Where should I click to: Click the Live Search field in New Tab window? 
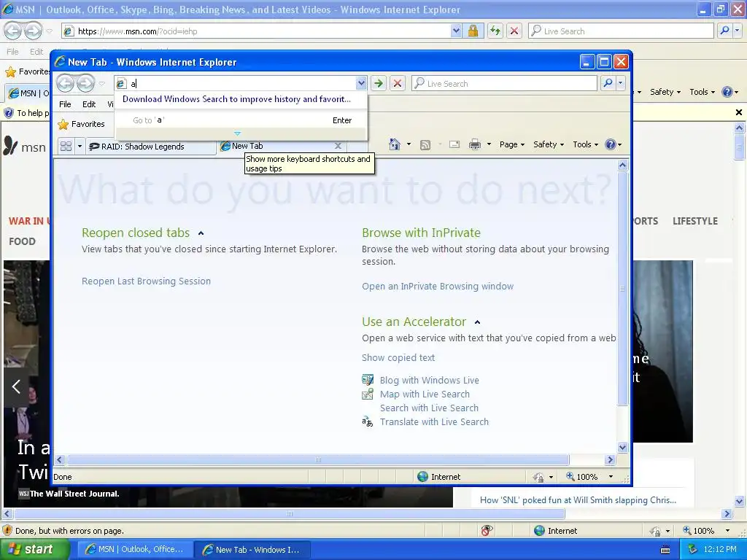[x=504, y=83]
